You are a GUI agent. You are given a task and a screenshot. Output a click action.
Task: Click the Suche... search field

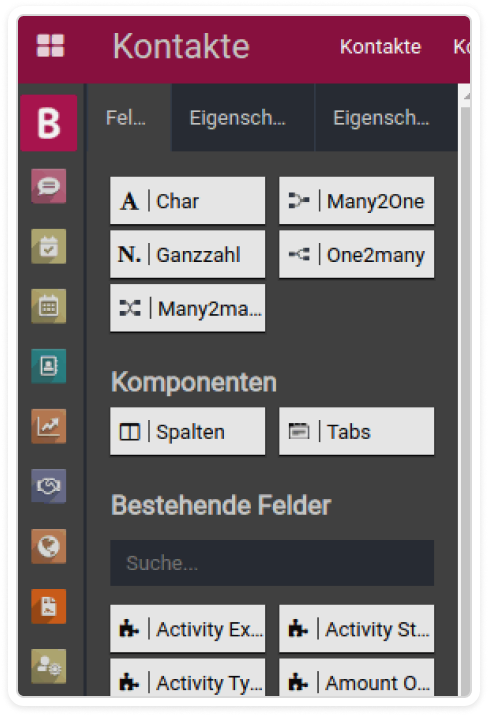272,563
